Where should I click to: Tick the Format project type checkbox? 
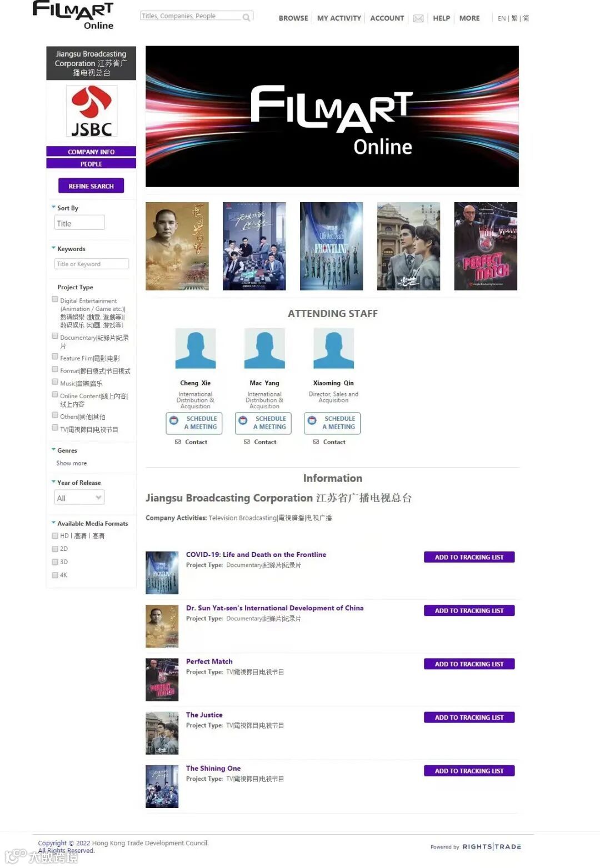(x=55, y=369)
